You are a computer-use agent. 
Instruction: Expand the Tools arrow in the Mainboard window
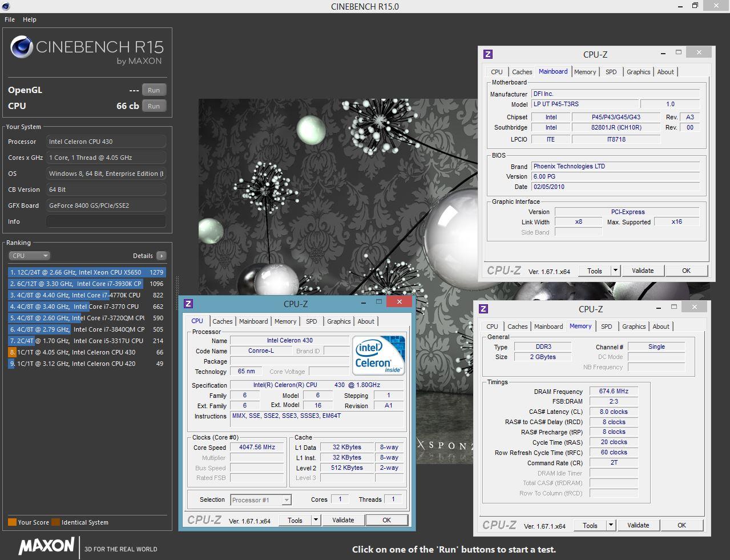click(615, 271)
